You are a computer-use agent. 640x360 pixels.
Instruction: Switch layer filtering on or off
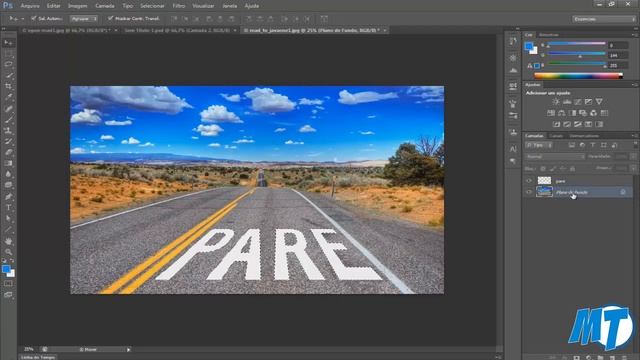[635, 144]
